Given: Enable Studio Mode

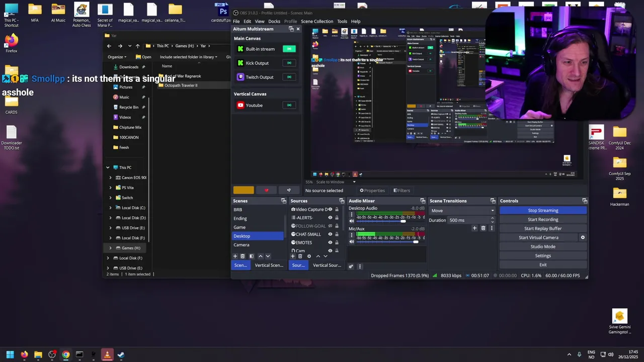Looking at the screenshot, I should click(543, 246).
